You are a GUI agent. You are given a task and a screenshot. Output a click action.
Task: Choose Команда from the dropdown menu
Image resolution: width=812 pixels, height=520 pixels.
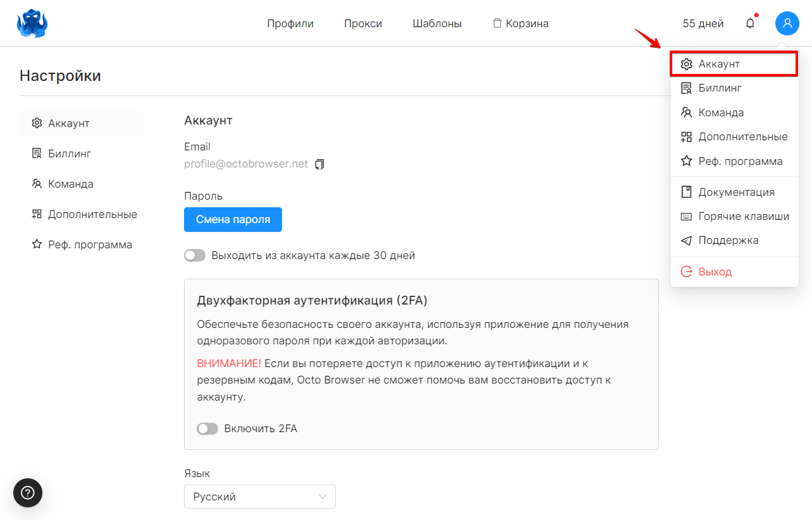(x=734, y=112)
